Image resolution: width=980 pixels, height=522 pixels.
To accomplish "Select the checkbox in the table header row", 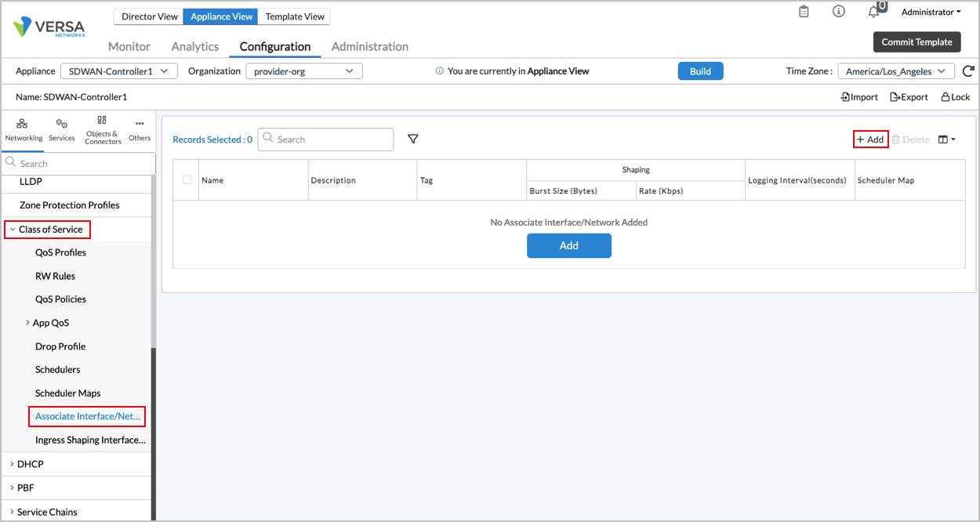I will point(187,179).
